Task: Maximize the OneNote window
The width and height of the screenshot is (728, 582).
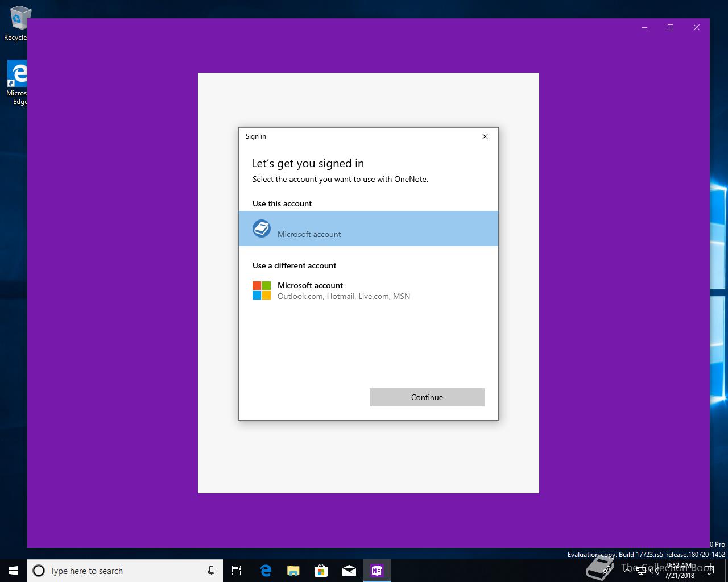Action: 671,27
